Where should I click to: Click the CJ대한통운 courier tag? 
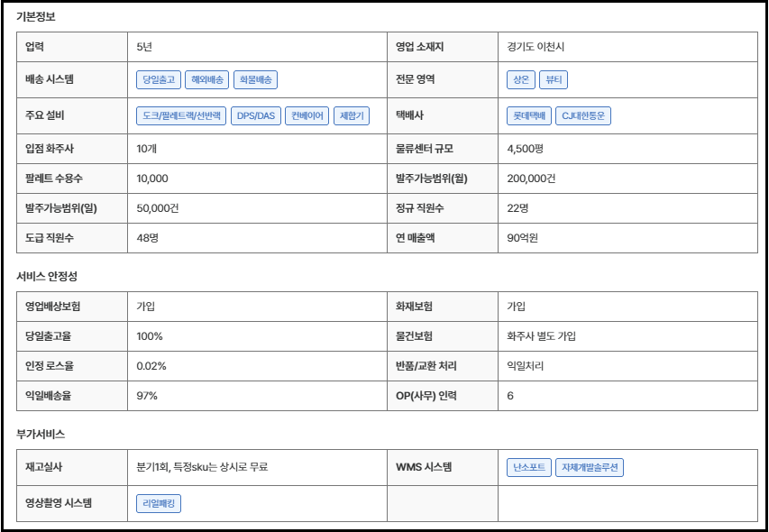[584, 115]
